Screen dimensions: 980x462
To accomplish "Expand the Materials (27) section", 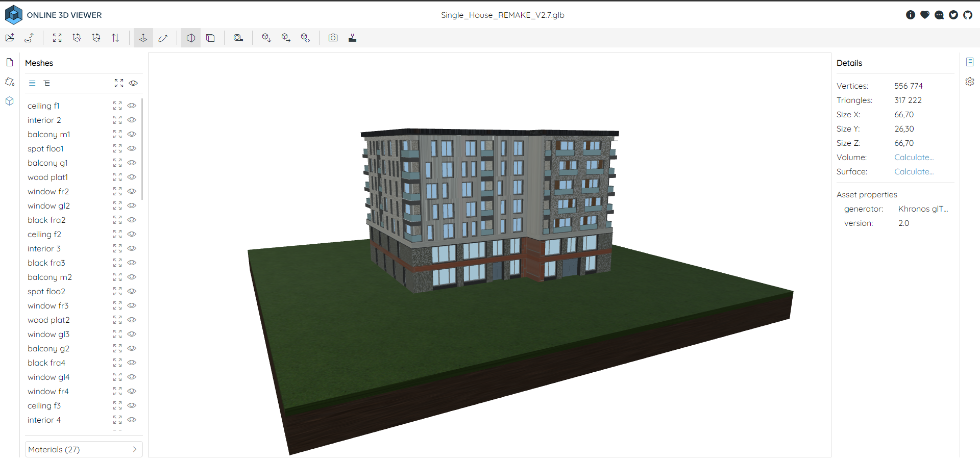I will click(x=83, y=449).
